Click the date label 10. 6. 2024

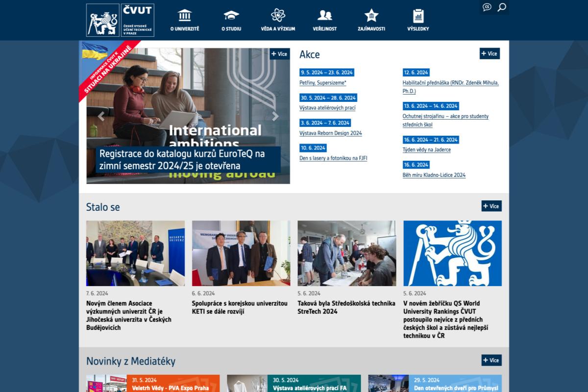(x=313, y=147)
